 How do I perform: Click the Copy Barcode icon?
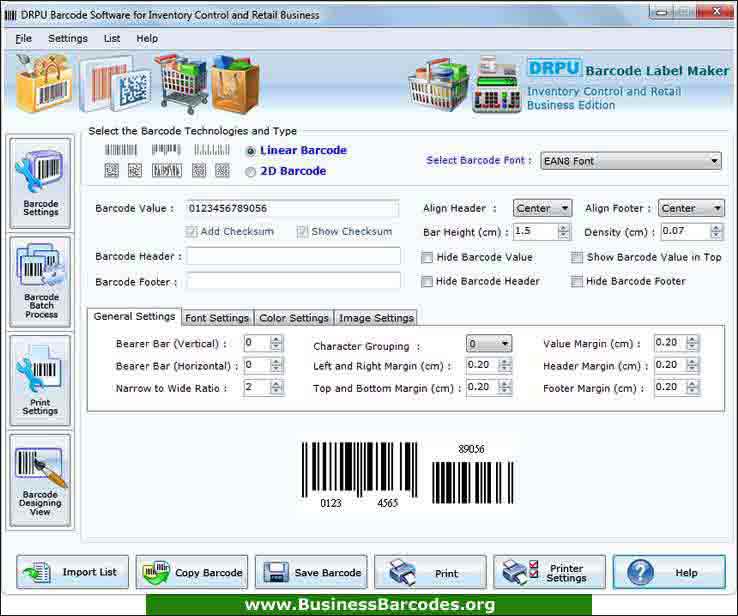tap(156, 573)
